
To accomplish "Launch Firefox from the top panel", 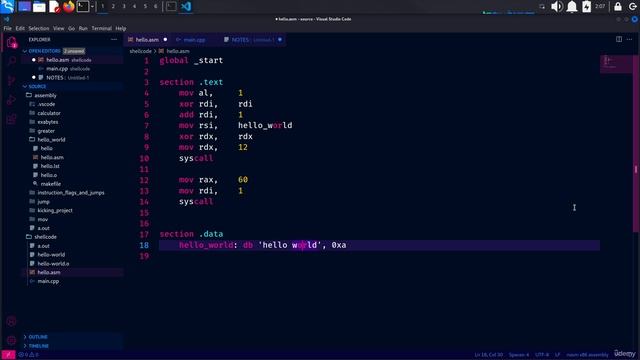I will pos(69,7).
